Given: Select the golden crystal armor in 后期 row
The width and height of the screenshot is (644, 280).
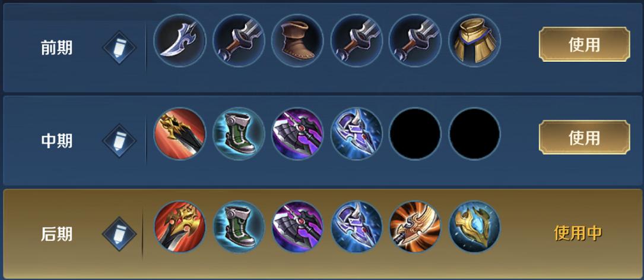Looking at the screenshot, I should pyautogui.click(x=474, y=226).
